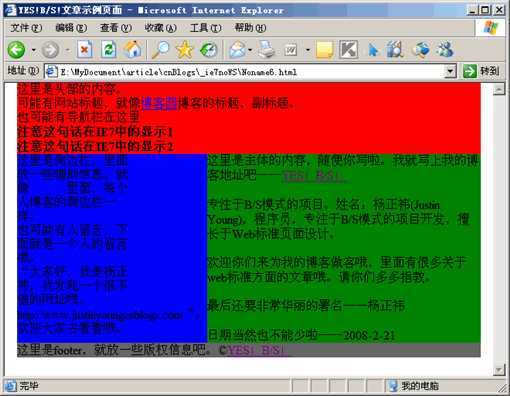Stop loading with the red X page icon
Image resolution: width=510 pixels, height=396 pixels.
[85, 50]
